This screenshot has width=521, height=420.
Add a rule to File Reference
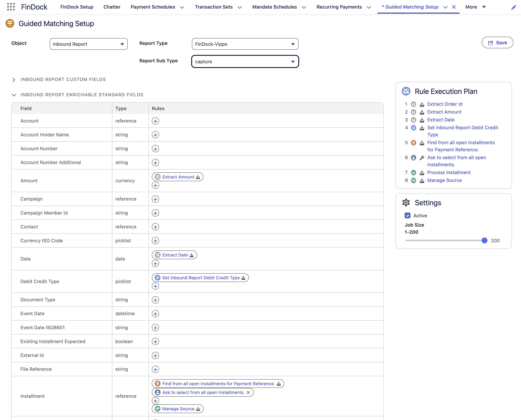(x=155, y=370)
